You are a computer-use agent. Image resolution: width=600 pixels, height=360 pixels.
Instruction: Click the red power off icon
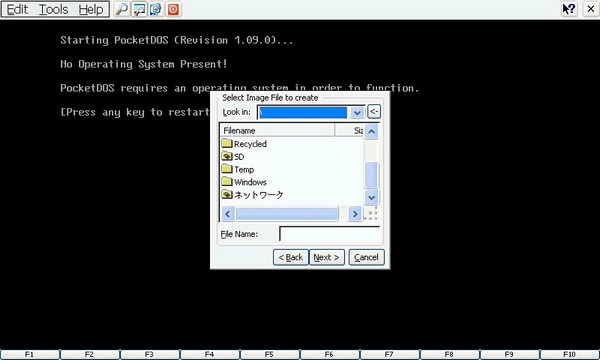pyautogui.click(x=173, y=9)
